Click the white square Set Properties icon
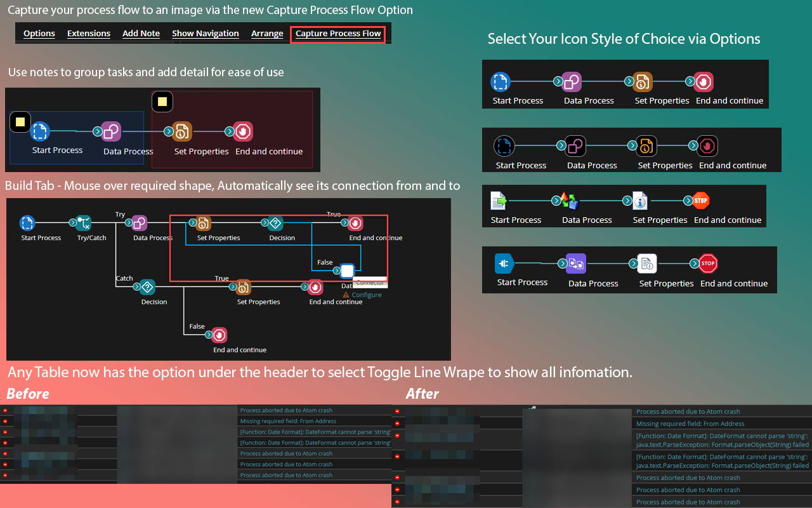Viewport: 812px width, 508px height. coord(647,263)
